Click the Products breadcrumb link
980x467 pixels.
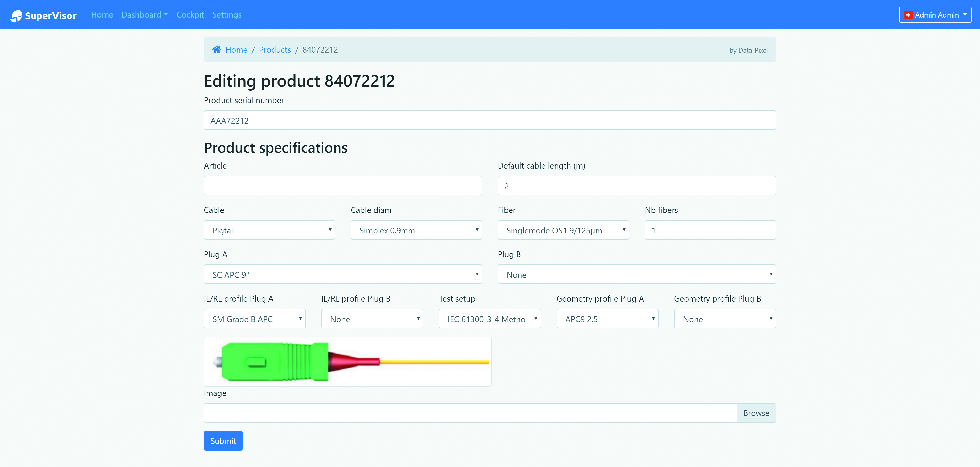[x=275, y=50]
